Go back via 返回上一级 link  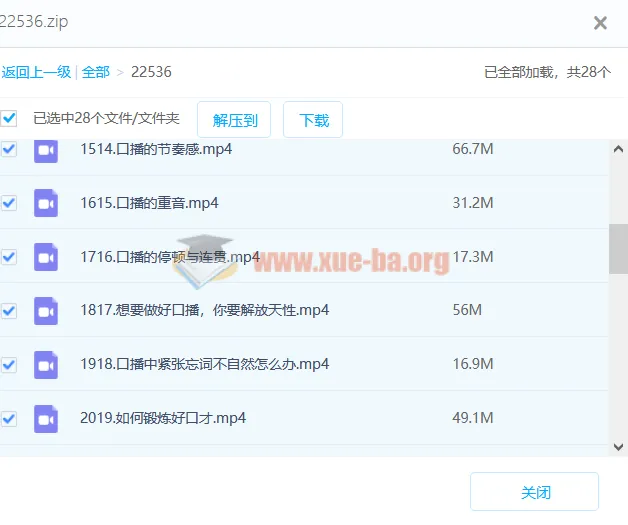point(36,72)
